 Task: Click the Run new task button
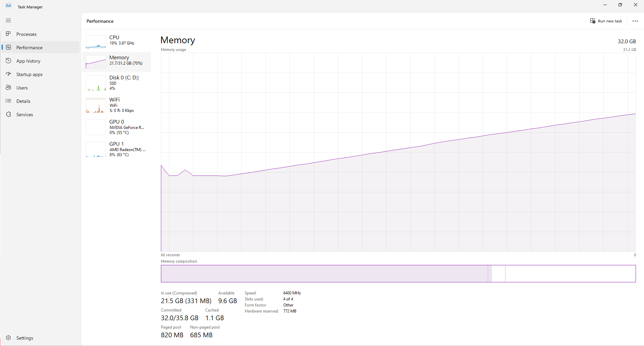click(606, 21)
